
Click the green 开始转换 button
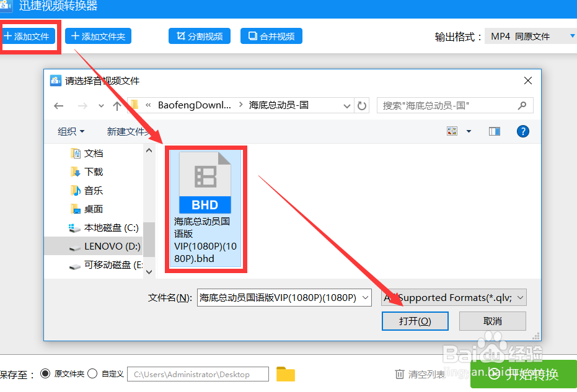(524, 374)
